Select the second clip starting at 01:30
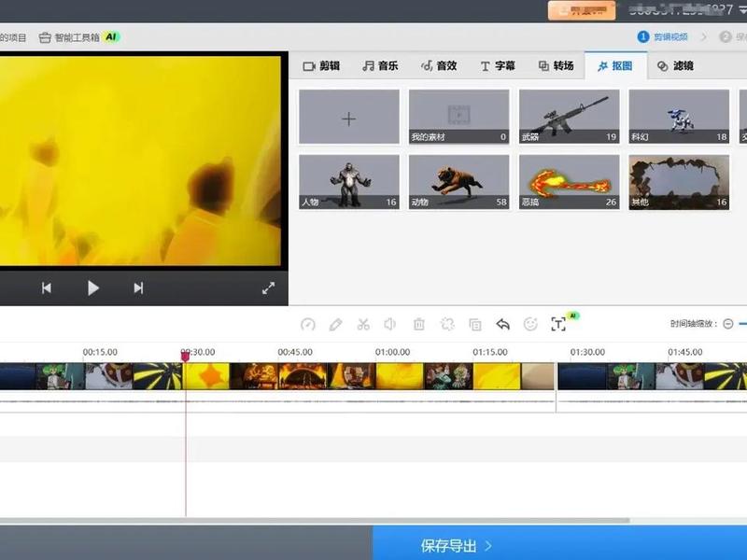 pyautogui.click(x=652, y=376)
